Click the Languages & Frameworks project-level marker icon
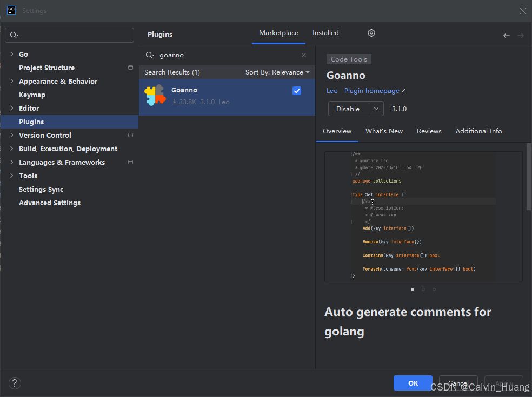 coord(130,162)
